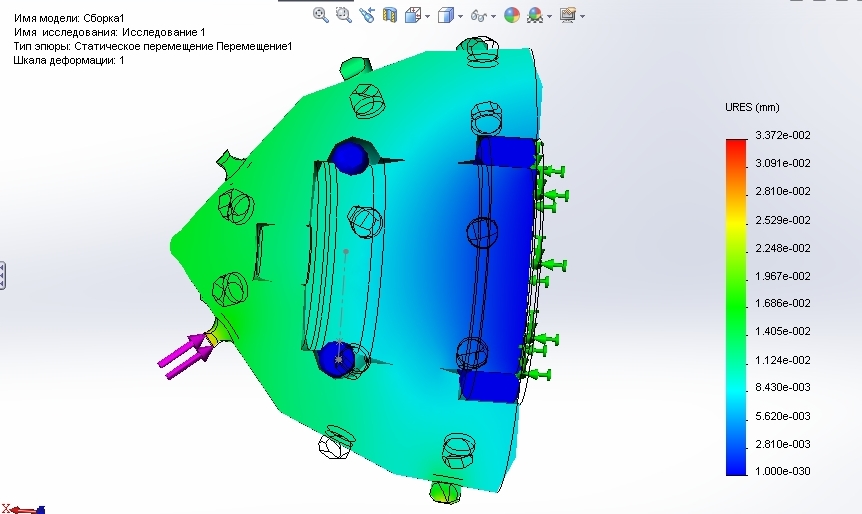Viewport: 862px width, 514px height.
Task: Click legend value 3.091e-002
Action: [x=783, y=163]
